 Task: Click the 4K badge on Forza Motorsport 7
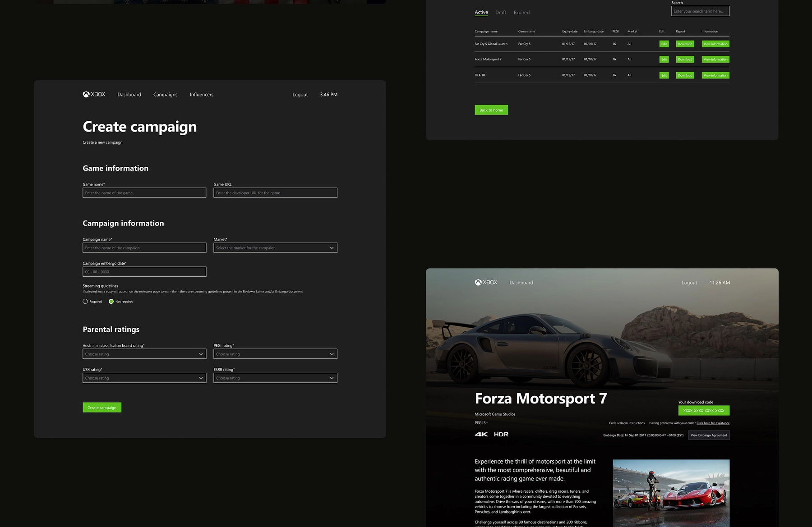480,434
